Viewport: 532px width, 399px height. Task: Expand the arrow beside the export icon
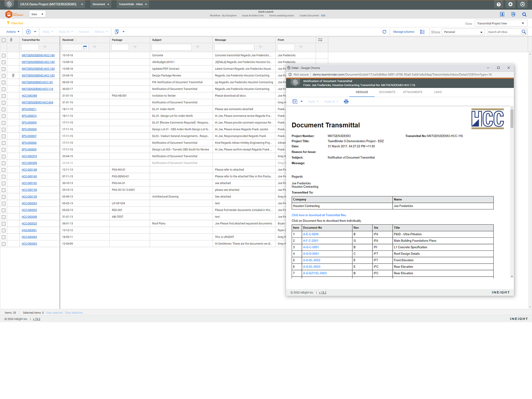[x=123, y=32]
